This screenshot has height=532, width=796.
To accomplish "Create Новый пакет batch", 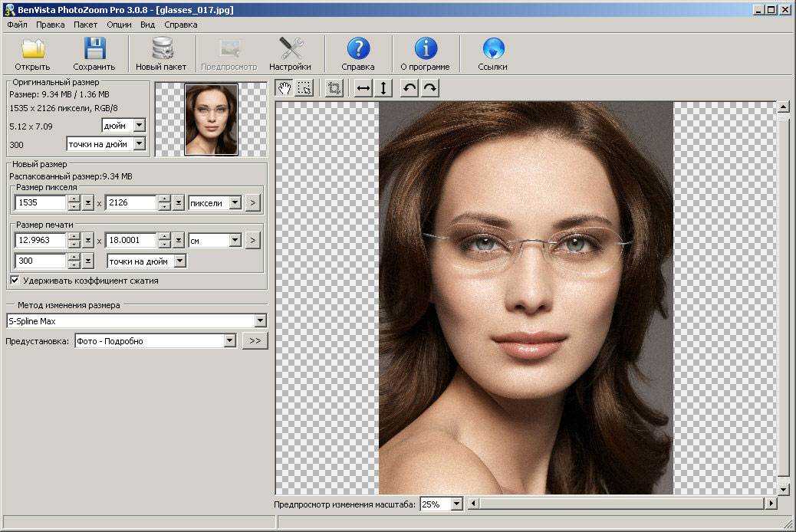I will point(161,54).
